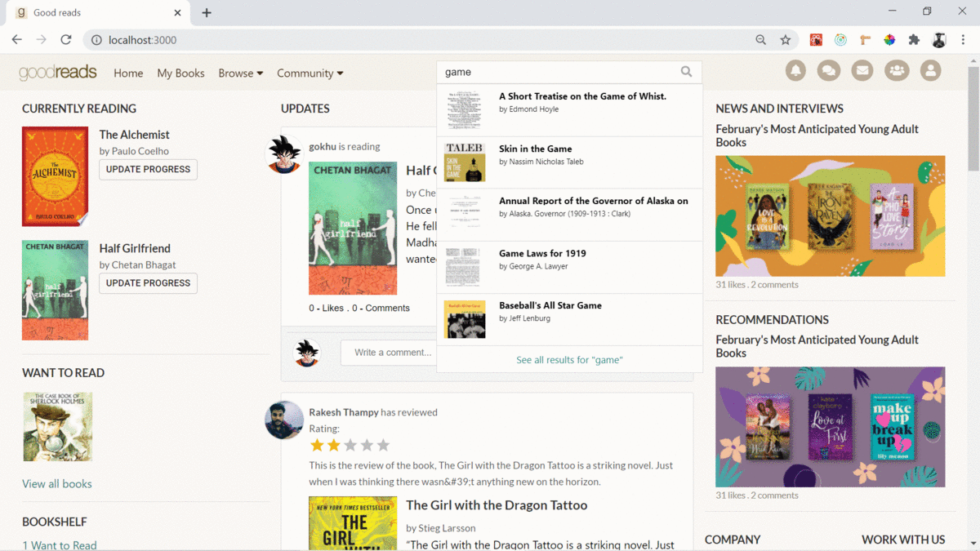980x551 pixels.
Task: Open The Alchemist title link
Action: click(x=135, y=135)
